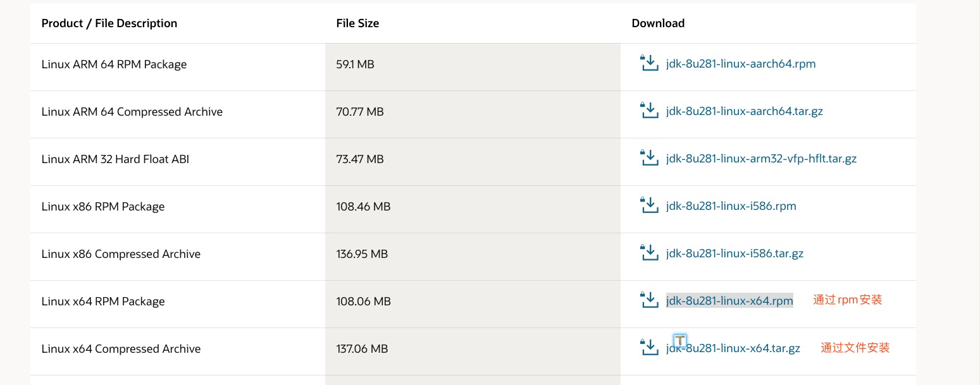This screenshot has height=385, width=980.
Task: Open jdk-8u281-linux-aarch64.rpm download link
Action: coord(741,64)
